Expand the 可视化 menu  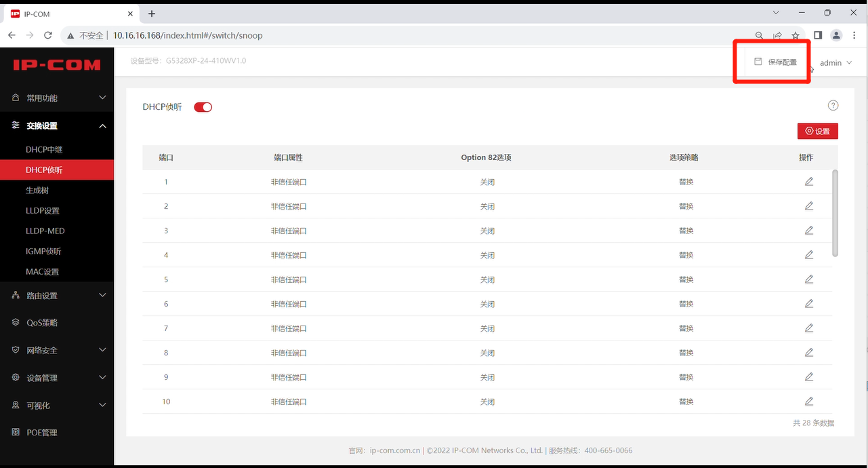click(57, 405)
